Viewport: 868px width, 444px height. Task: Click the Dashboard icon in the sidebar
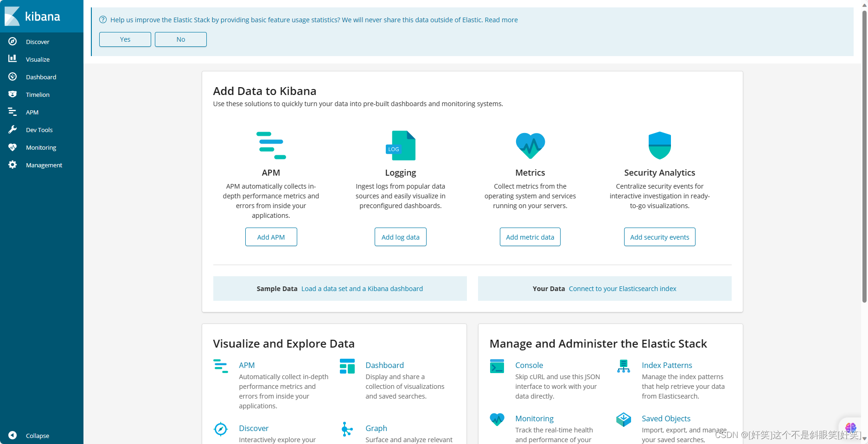13,76
